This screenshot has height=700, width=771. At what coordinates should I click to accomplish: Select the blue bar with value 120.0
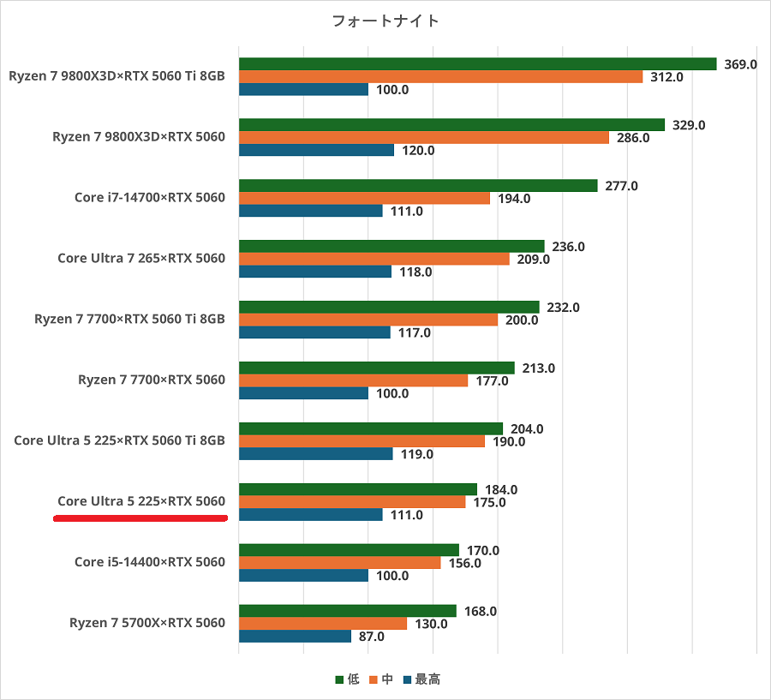pos(316,150)
